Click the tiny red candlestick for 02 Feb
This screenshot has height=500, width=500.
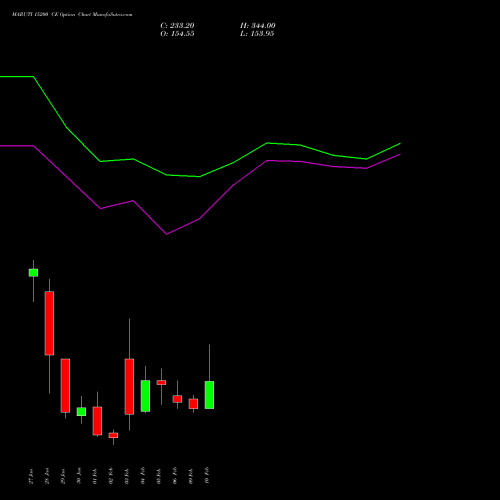[x=113, y=435]
